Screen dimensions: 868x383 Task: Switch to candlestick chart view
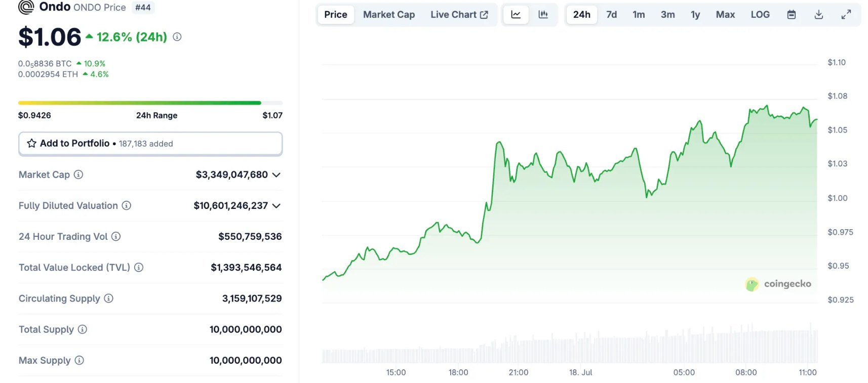click(x=543, y=15)
